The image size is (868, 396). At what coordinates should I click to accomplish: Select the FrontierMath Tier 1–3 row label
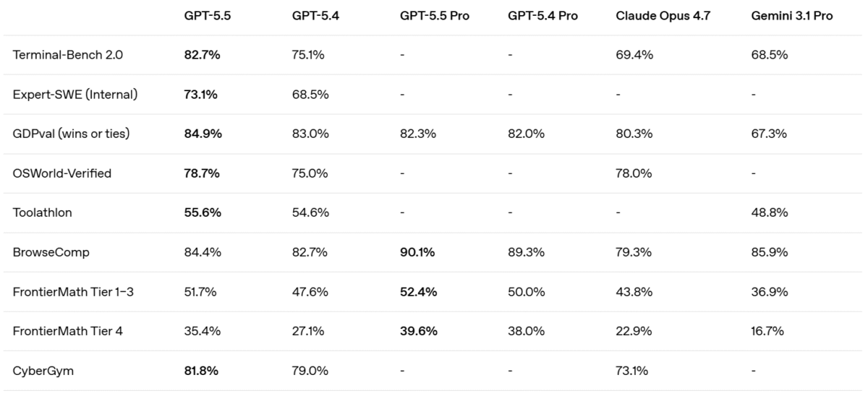[x=72, y=292]
